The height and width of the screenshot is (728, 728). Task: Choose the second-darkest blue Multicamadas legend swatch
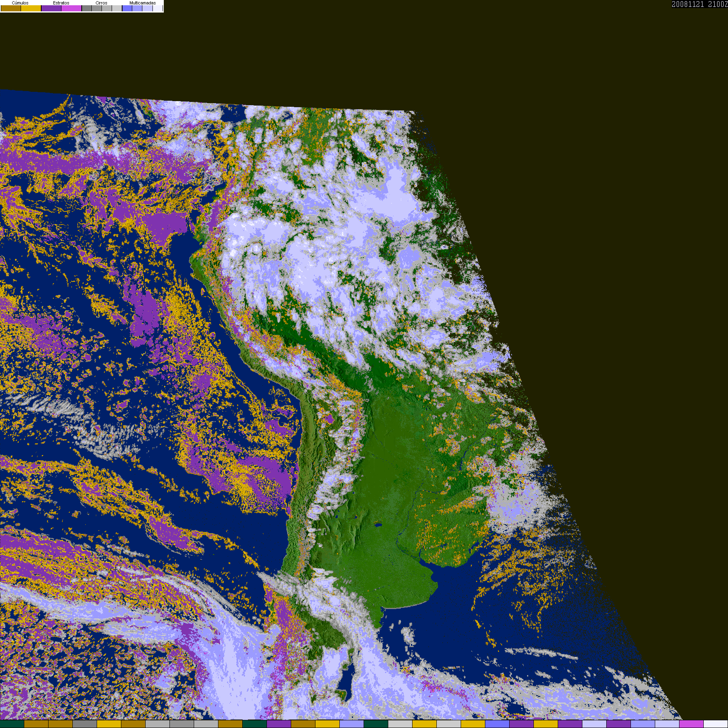tap(137, 8)
